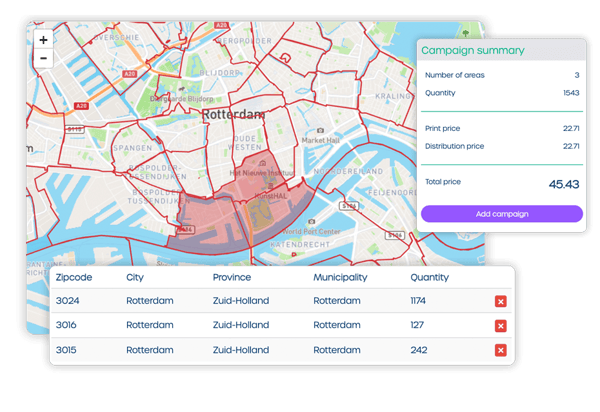Screen dimensions: 600x412
Task: Click the KATENDRECHT district label on map
Action: pos(300,244)
